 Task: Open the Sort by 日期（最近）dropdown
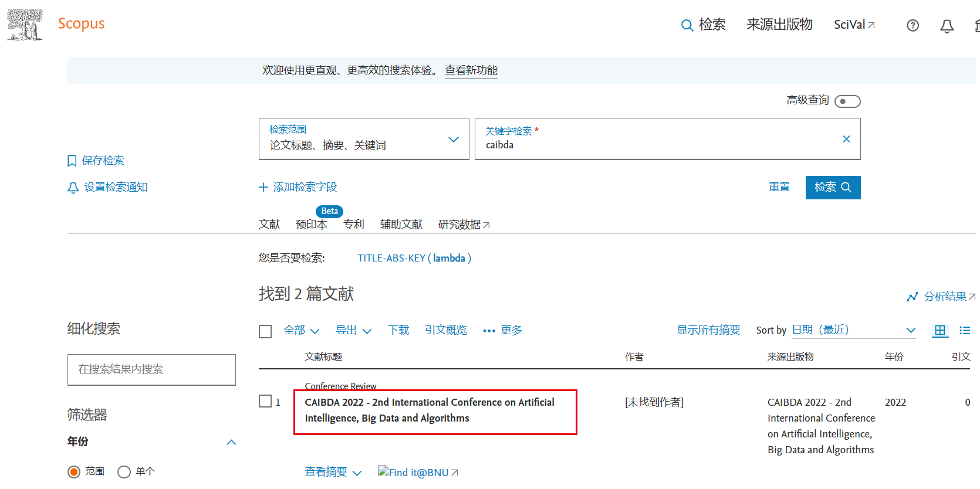click(x=854, y=330)
